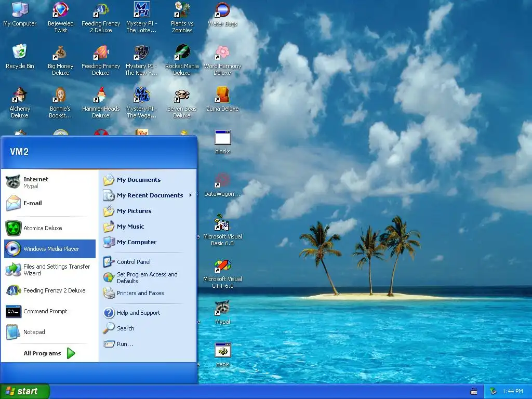Select the Seven Seas Deluxe shortcut
532x399 pixels.
182,102
